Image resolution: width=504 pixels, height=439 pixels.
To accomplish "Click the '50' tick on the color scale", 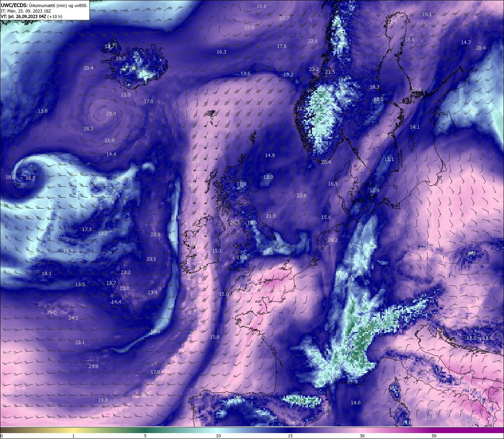I will pyautogui.click(x=434, y=436).
